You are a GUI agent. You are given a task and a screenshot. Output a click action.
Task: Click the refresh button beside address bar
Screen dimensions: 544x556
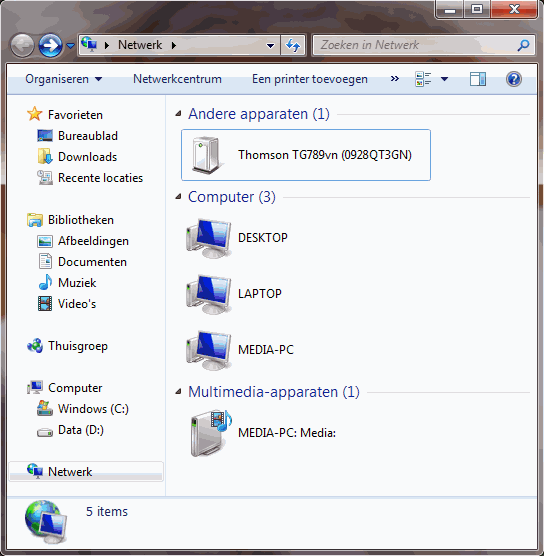[293, 45]
